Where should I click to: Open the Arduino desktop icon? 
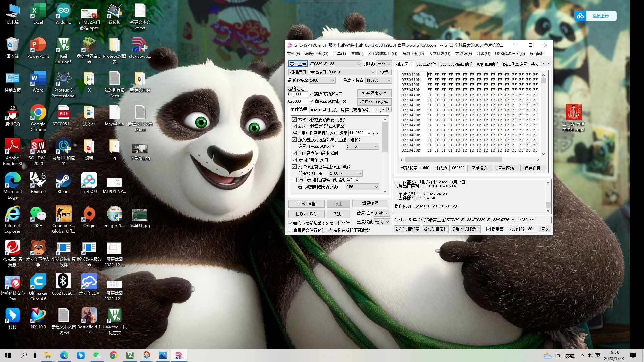tap(63, 14)
